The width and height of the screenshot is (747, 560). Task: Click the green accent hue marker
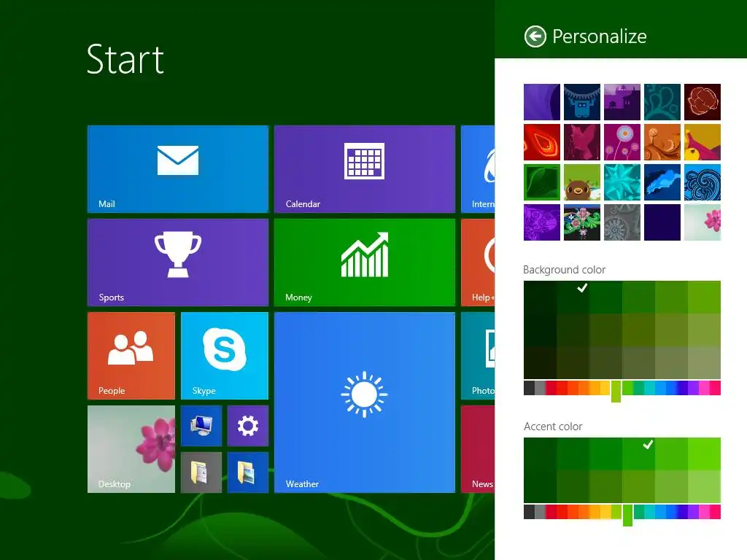coord(628,515)
